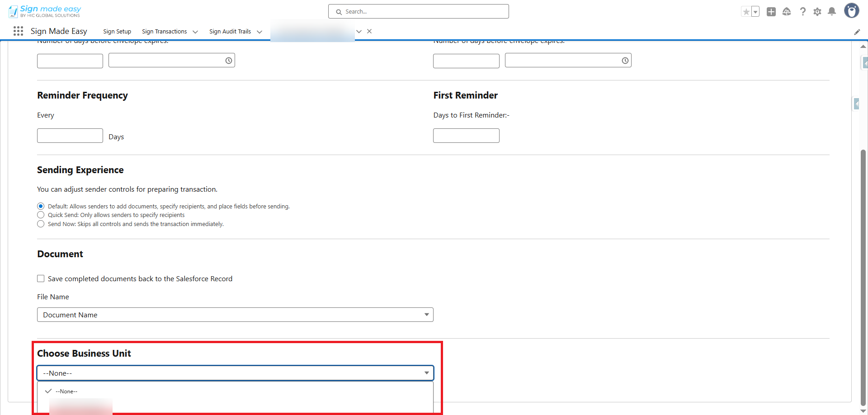Close the open workspace tab
The width and height of the screenshot is (868, 415).
click(x=369, y=31)
